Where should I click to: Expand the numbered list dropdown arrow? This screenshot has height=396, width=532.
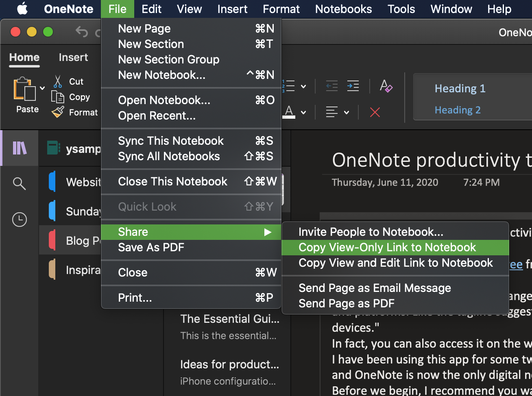pos(303,86)
